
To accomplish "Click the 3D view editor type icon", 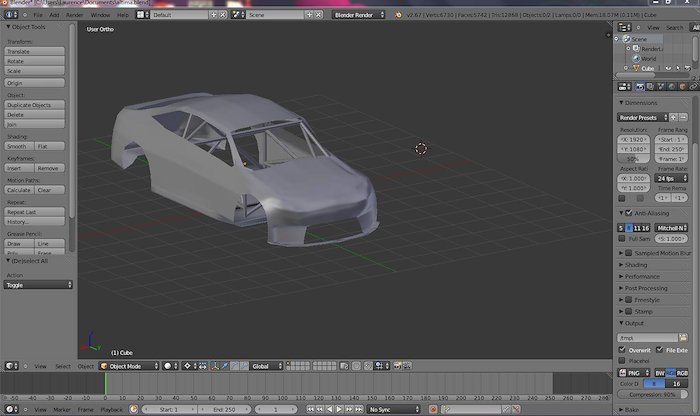I will pos(9,366).
